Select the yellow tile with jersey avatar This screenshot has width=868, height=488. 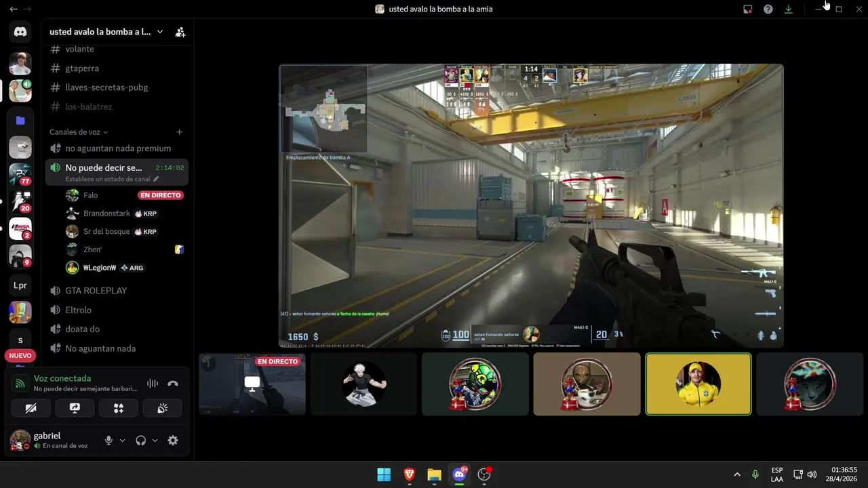coord(698,384)
